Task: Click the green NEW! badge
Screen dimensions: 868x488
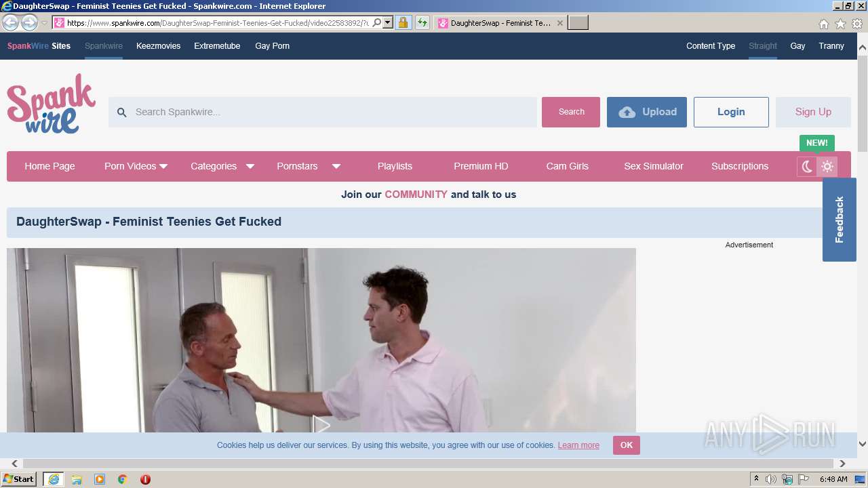Action: (817, 143)
